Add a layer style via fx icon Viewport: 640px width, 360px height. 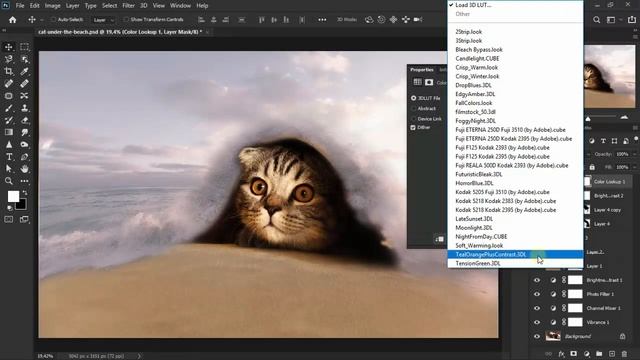pos(562,354)
